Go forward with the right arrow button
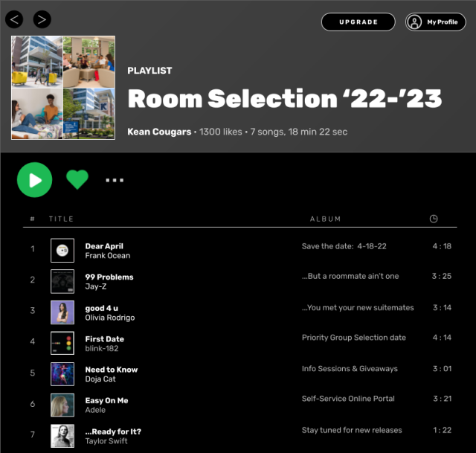 pyautogui.click(x=42, y=19)
